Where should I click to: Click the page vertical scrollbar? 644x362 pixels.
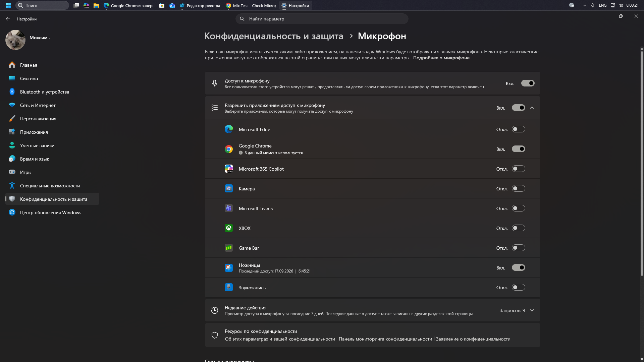(x=642, y=164)
